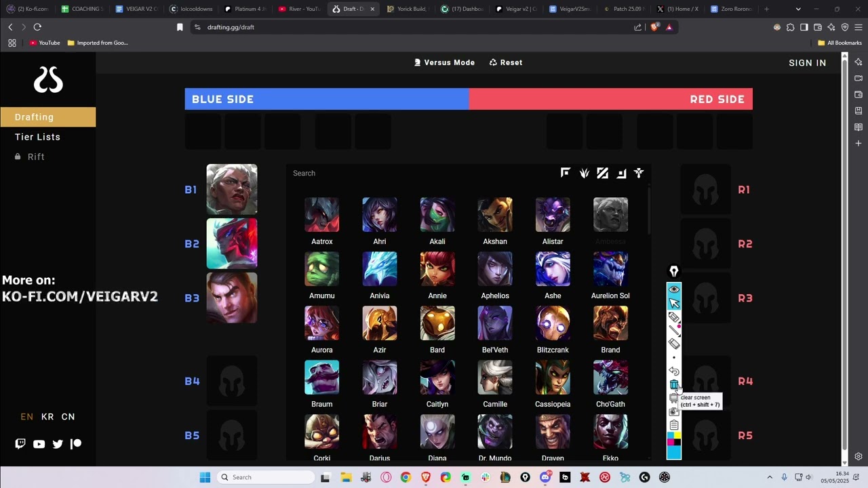Viewport: 868px width, 488px height.
Task: Open the Twitter social link icon
Action: click(x=58, y=444)
